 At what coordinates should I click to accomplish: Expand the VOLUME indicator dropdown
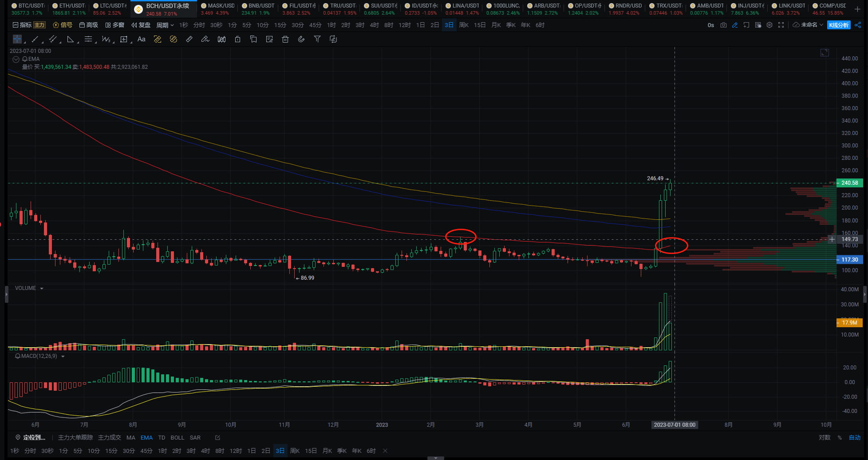(41, 288)
